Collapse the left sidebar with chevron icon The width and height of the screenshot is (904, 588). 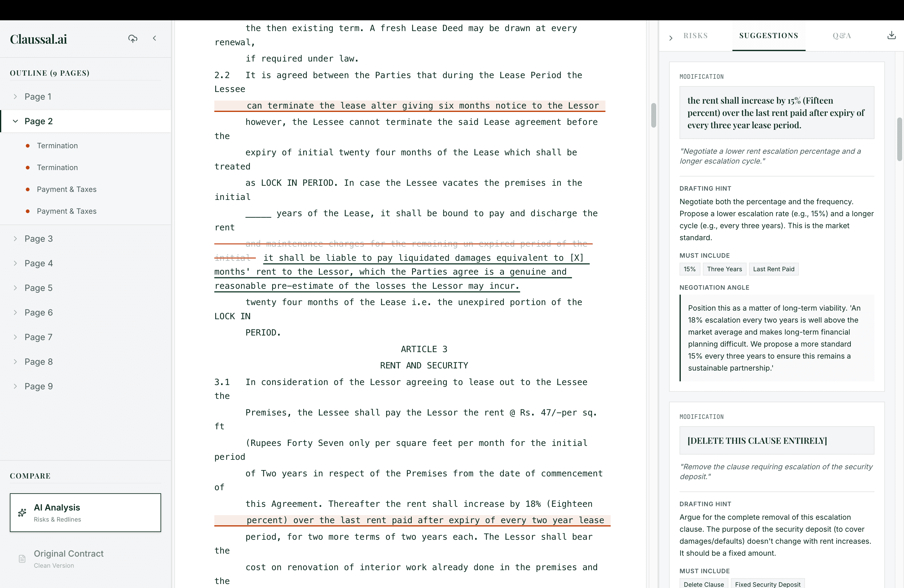[155, 38]
